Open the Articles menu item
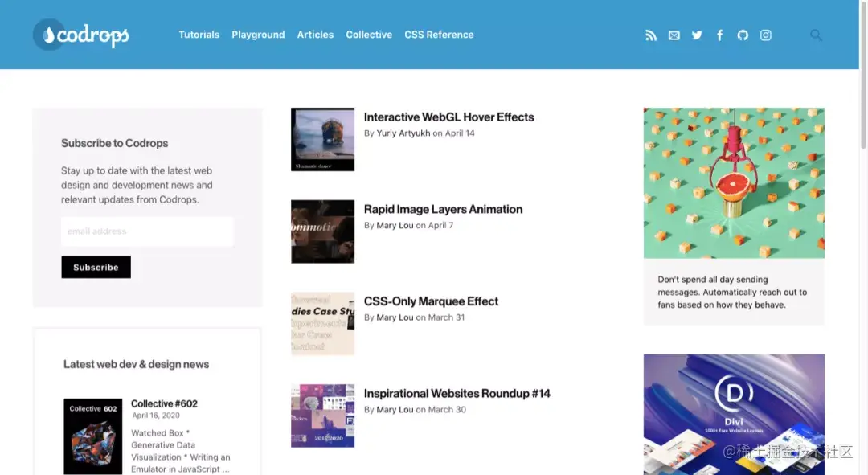 click(315, 35)
